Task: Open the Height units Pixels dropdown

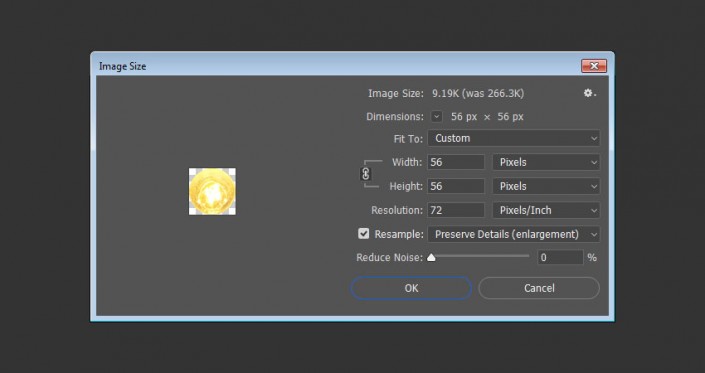Action: (546, 186)
